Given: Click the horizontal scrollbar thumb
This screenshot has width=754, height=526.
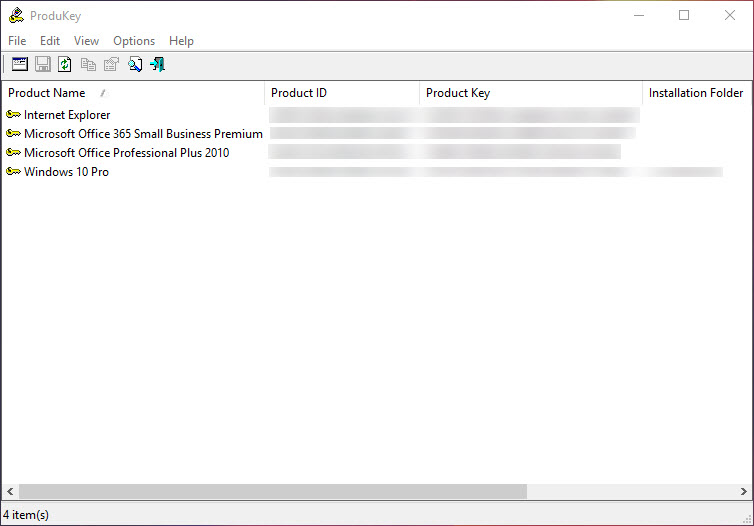Looking at the screenshot, I should (x=273, y=491).
